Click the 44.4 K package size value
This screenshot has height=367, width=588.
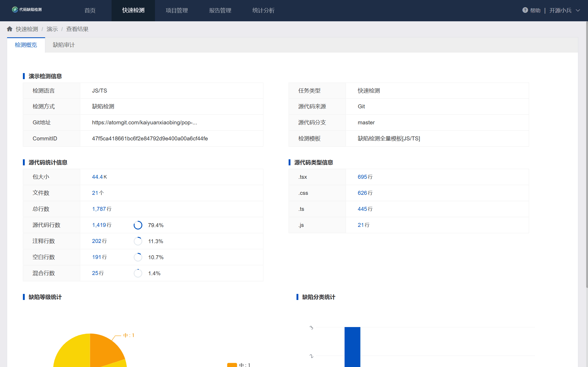point(99,177)
